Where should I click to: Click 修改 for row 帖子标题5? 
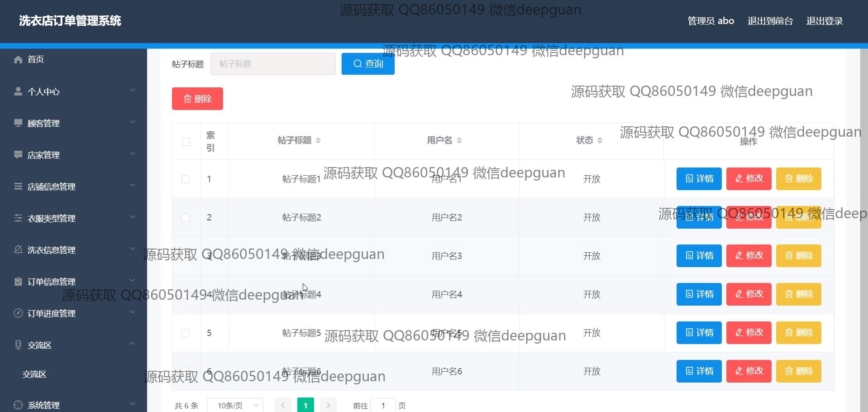(x=749, y=333)
